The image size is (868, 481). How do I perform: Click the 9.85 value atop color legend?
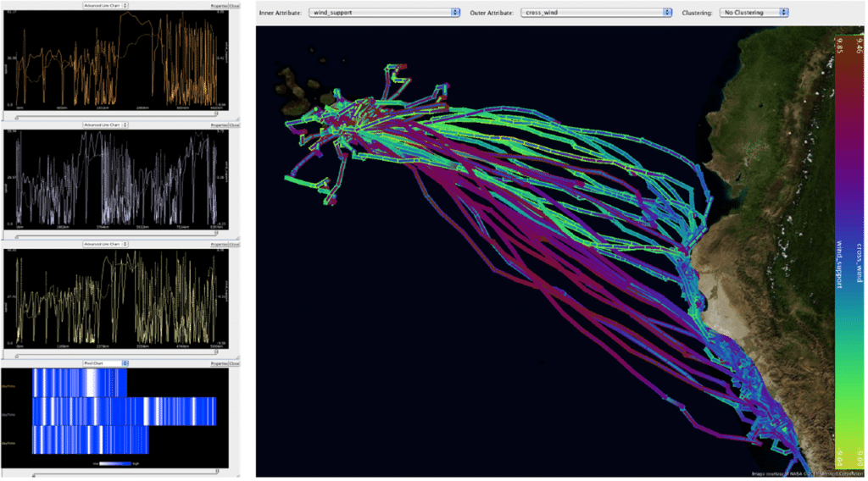click(840, 46)
